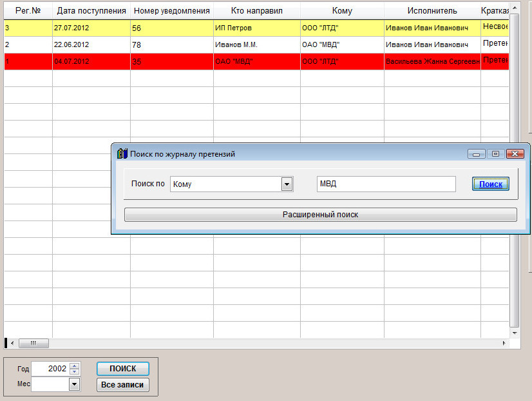532x401 pixels.
Task: Click ОАО "МВД" in Кому column
Action: pos(342,44)
